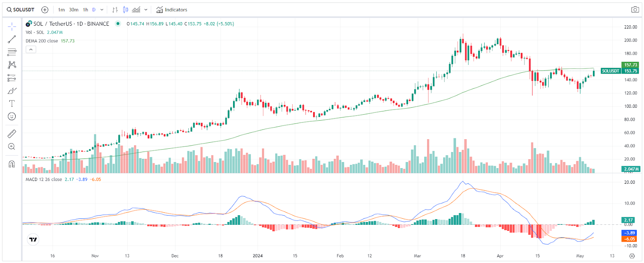Screen dimensions: 644x263
Task: Select the trend line tool
Action: (12, 39)
